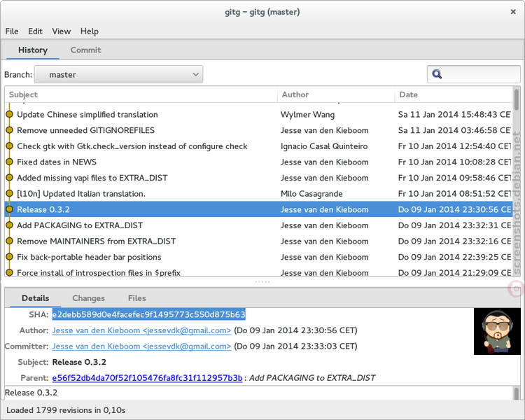Image resolution: width=525 pixels, height=420 pixels.
Task: Sort by Date column header
Action: 454,94
